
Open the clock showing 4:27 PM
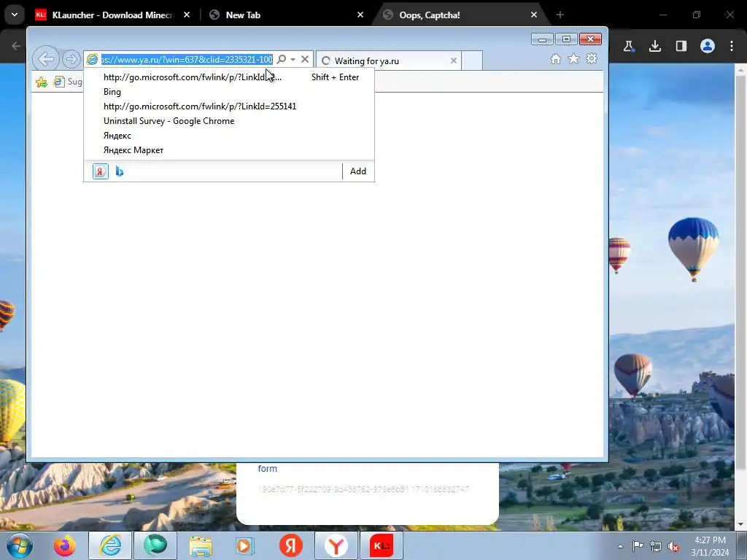710,546
